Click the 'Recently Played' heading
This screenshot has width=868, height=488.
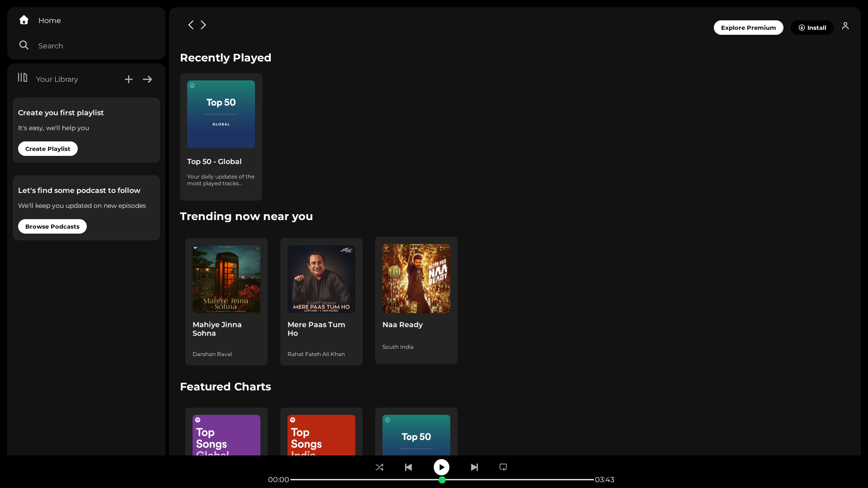coord(226,58)
